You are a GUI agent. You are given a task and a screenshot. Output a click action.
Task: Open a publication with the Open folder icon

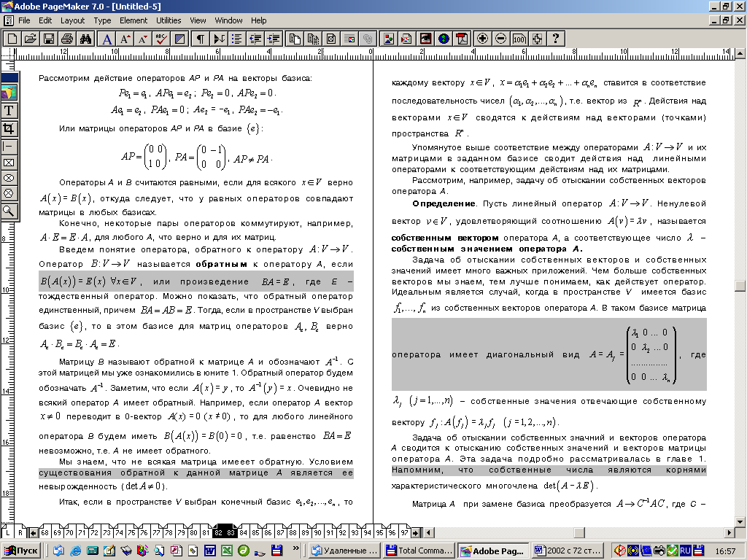tap(31, 39)
